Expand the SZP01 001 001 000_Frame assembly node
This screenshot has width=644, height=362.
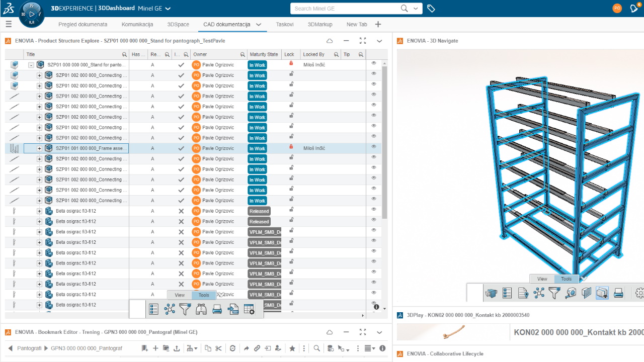pos(39,148)
